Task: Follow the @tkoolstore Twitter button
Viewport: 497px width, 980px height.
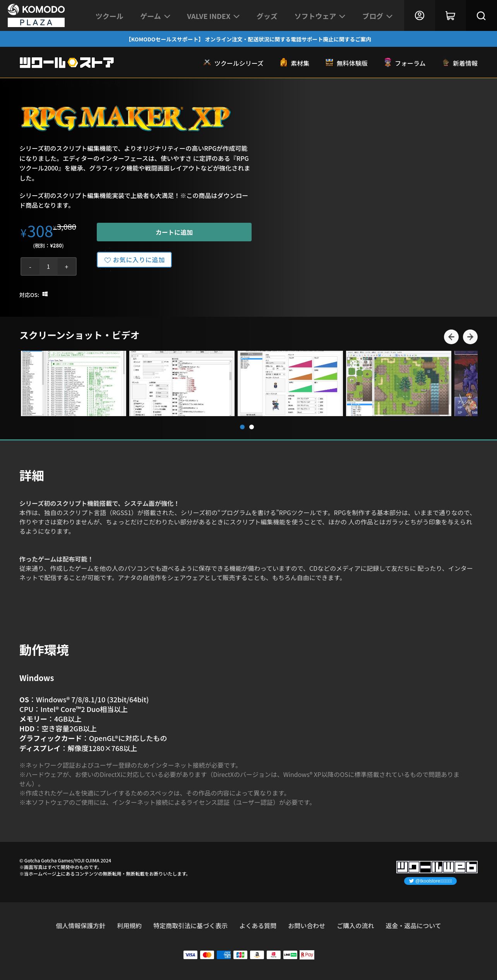Action: [430, 881]
